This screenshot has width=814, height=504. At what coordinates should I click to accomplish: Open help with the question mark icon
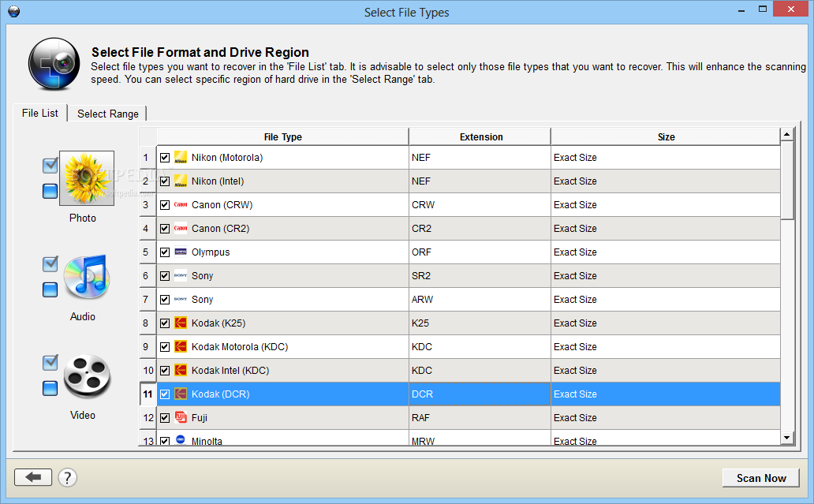[68, 477]
